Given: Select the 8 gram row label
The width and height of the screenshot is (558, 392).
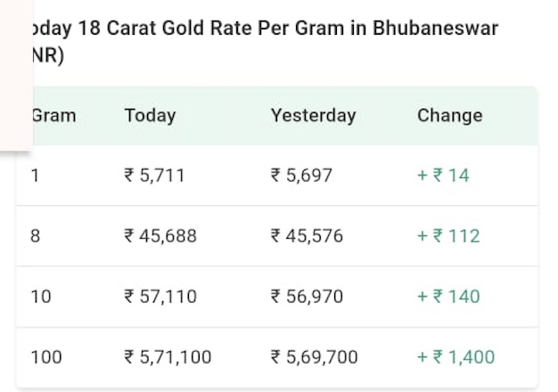Looking at the screenshot, I should [x=36, y=236].
